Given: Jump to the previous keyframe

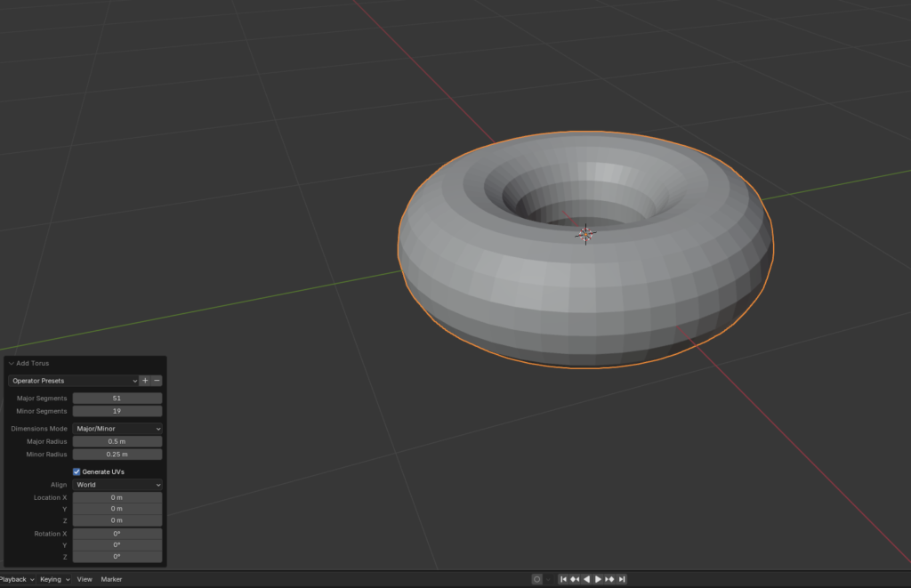Looking at the screenshot, I should [x=575, y=579].
